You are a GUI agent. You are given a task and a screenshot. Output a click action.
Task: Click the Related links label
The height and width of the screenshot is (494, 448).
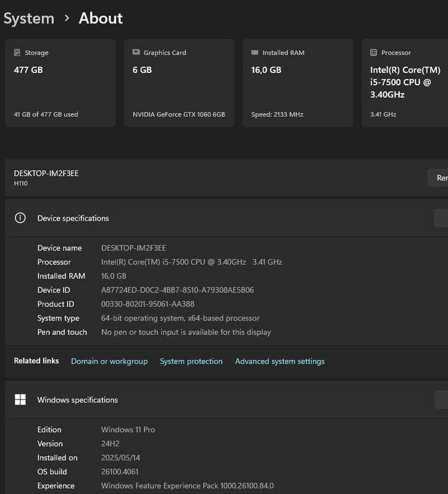pos(36,361)
